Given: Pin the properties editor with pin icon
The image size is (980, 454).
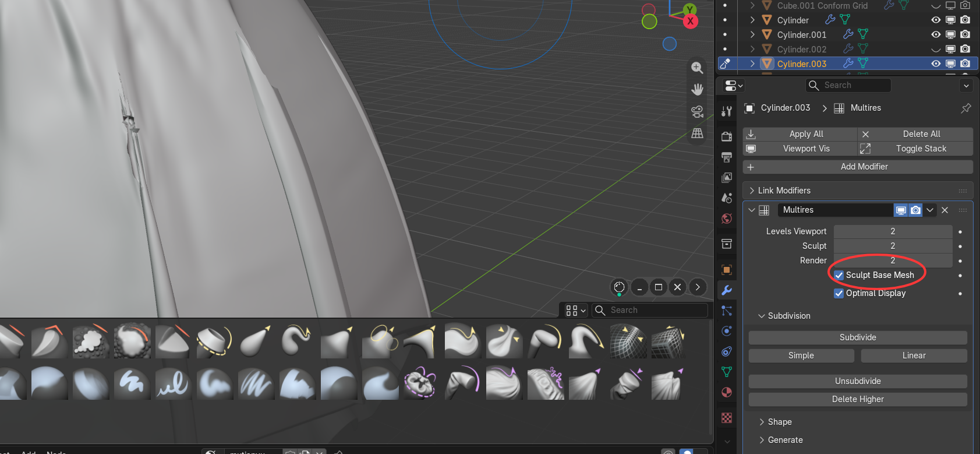Looking at the screenshot, I should [x=966, y=108].
